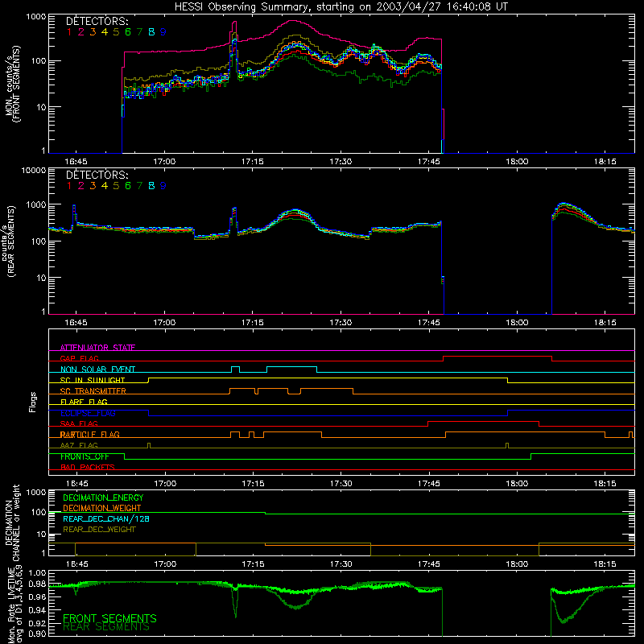This screenshot has width=644, height=644.
Task: Pick detector 6 in rear segments legend
Action: pos(128,186)
